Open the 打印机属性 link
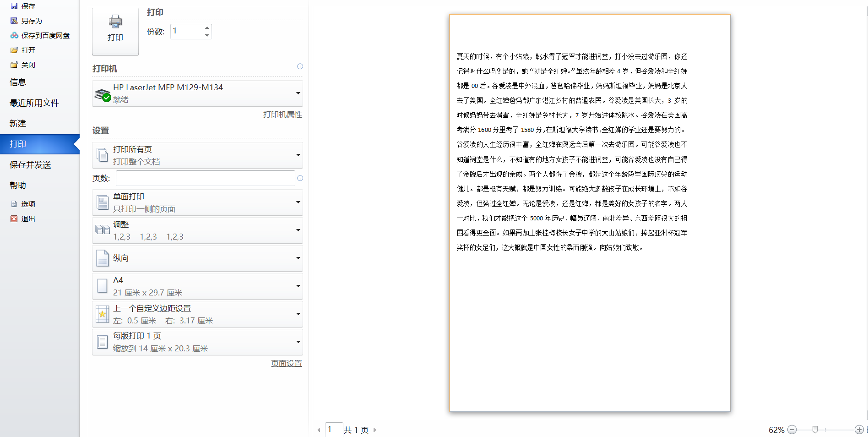Image resolution: width=868 pixels, height=437 pixels. point(282,115)
